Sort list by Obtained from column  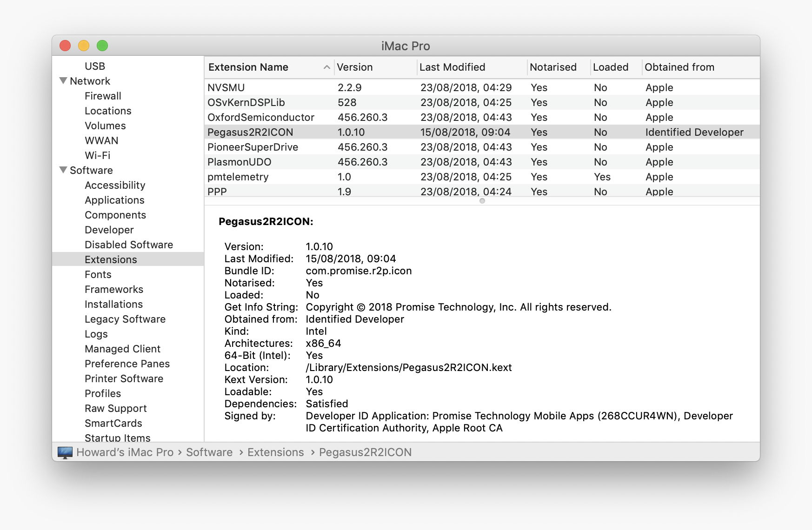tap(679, 67)
